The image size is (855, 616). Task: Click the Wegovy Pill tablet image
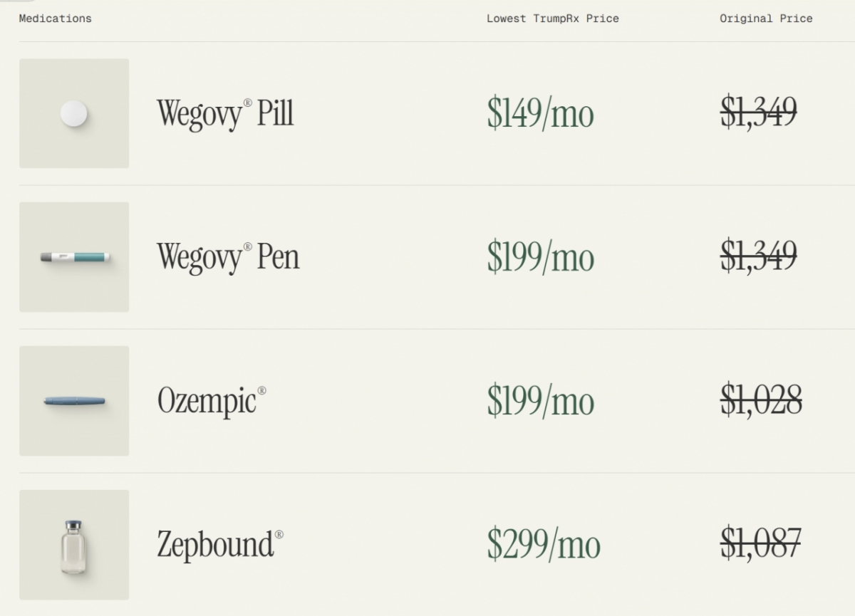click(x=74, y=113)
